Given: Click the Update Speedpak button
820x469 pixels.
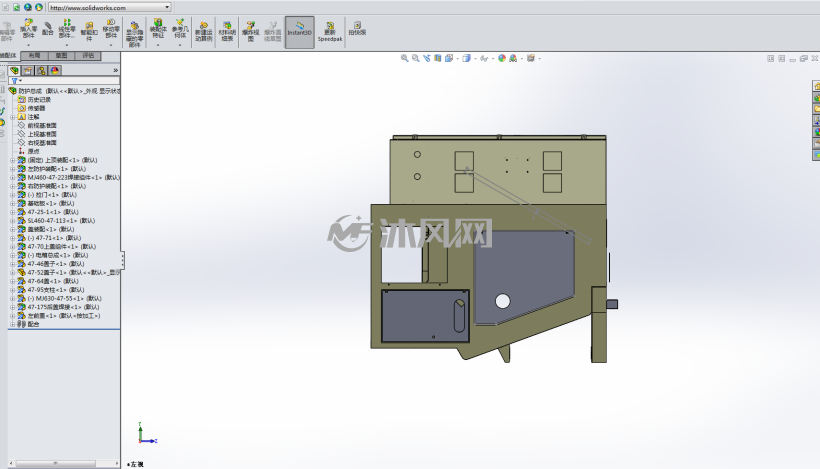Looking at the screenshot, I should 330,32.
